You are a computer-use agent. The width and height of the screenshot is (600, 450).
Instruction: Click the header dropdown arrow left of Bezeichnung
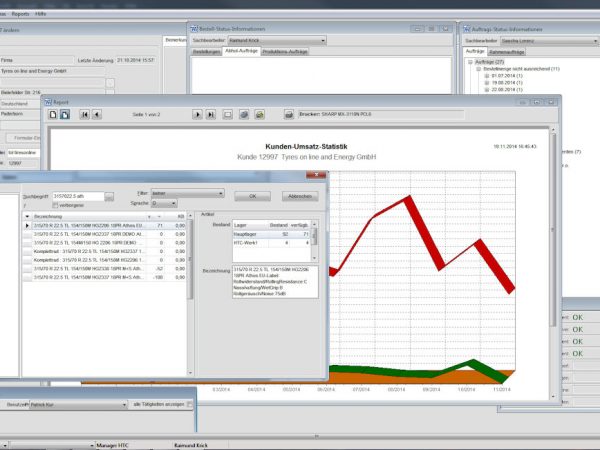[27, 217]
